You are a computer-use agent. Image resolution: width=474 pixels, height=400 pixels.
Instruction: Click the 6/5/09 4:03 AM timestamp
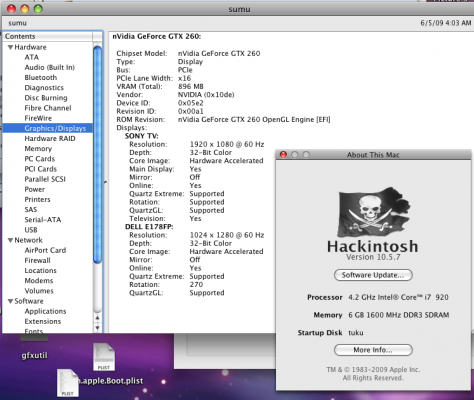tap(446, 23)
